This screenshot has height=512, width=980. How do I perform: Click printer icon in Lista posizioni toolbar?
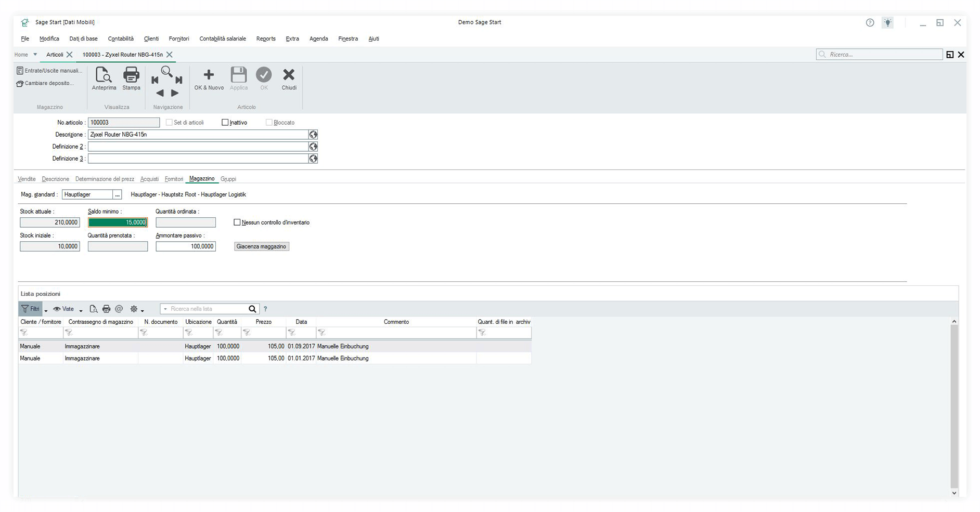[x=106, y=309]
